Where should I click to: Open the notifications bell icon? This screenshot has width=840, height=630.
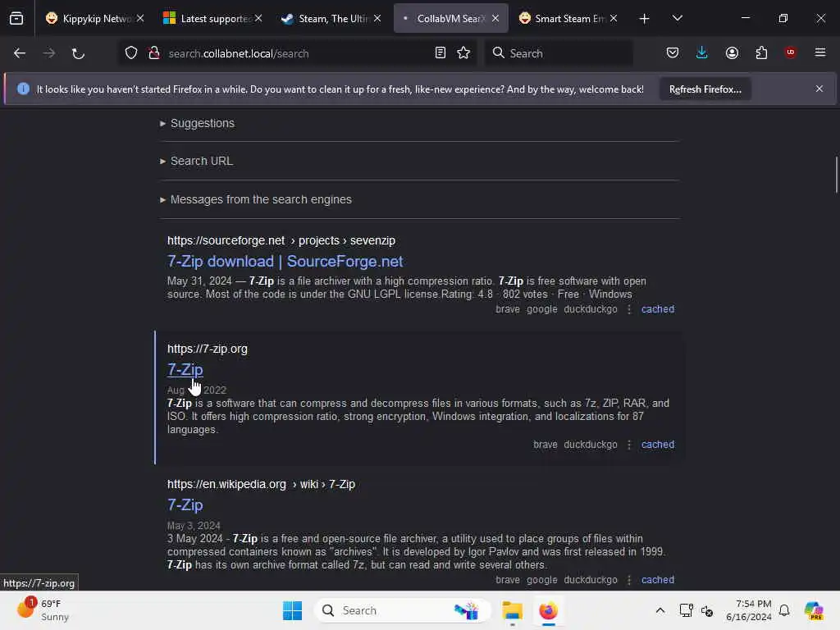pos(784,610)
